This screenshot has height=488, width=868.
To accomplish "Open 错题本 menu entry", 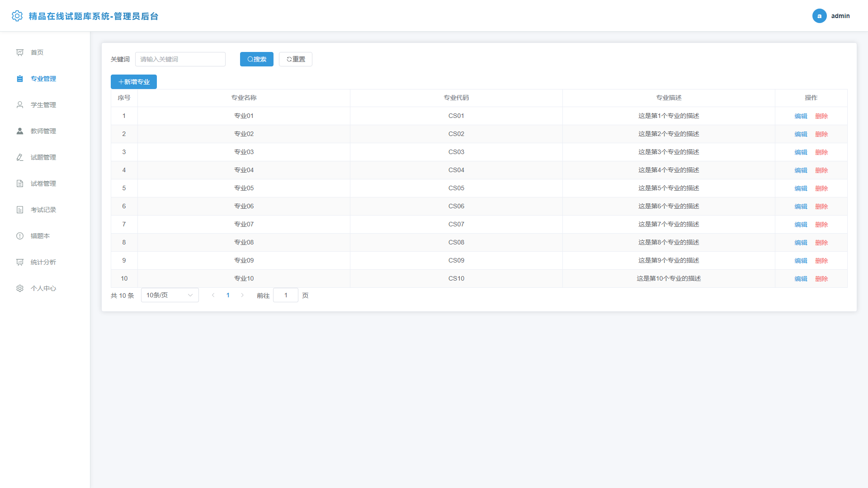I will pos(45,236).
